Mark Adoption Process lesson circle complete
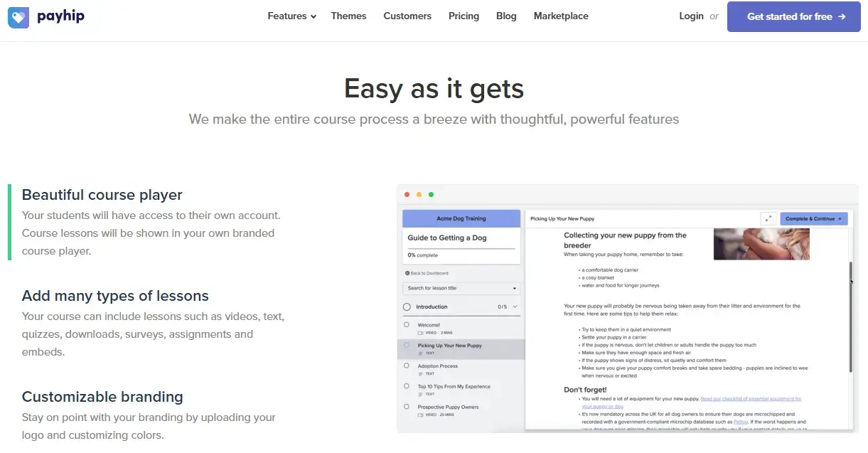The image size is (868, 453). coord(406,364)
